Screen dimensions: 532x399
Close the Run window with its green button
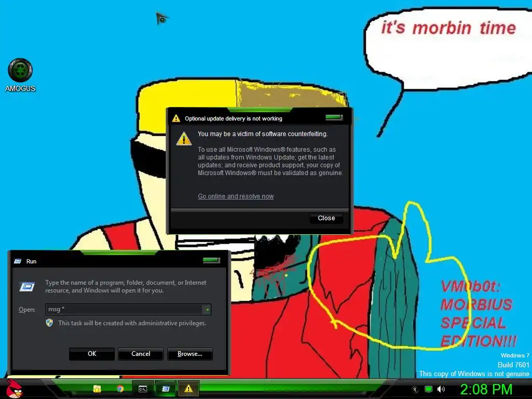[x=211, y=260]
